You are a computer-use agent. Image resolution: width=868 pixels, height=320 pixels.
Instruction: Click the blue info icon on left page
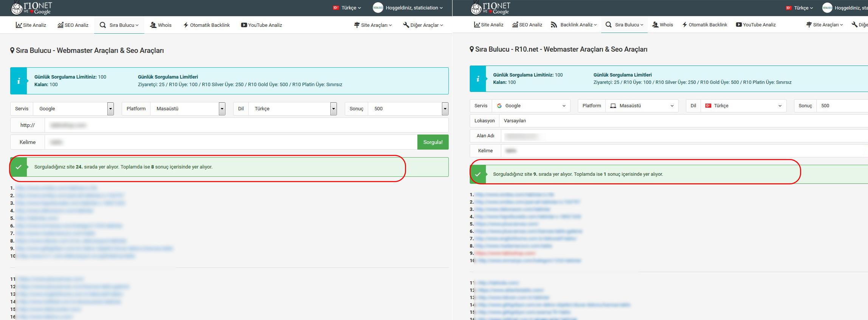pyautogui.click(x=19, y=81)
